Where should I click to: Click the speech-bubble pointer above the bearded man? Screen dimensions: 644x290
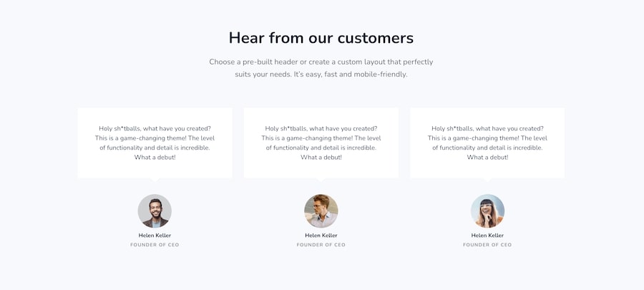click(155, 181)
